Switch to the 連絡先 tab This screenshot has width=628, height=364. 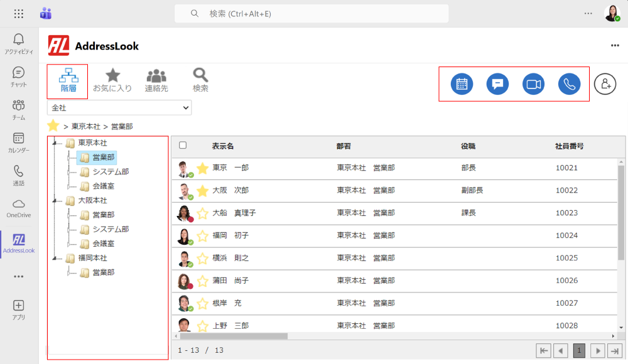point(156,81)
